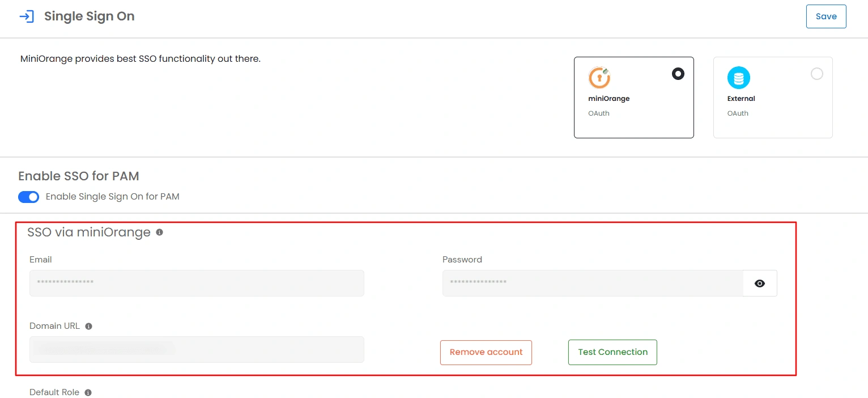
Task: Click the SSO via miniOrange heading
Action: 89,232
